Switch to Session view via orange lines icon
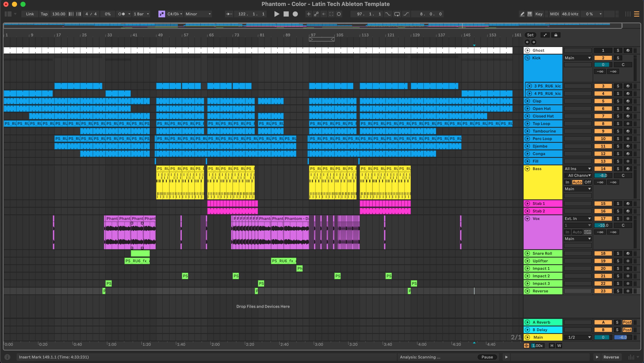The height and width of the screenshot is (363, 644). coord(637,14)
